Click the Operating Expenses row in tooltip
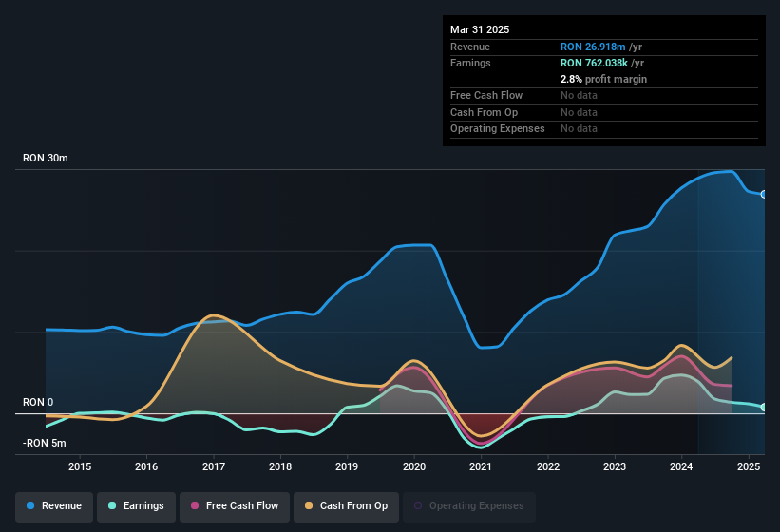Image resolution: width=780 pixels, height=532 pixels. coord(604,129)
